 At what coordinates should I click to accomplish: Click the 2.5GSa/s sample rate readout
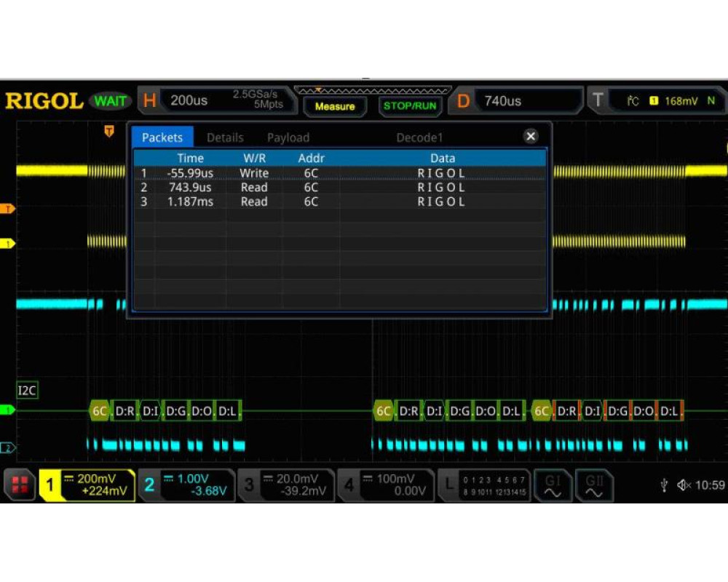point(255,95)
